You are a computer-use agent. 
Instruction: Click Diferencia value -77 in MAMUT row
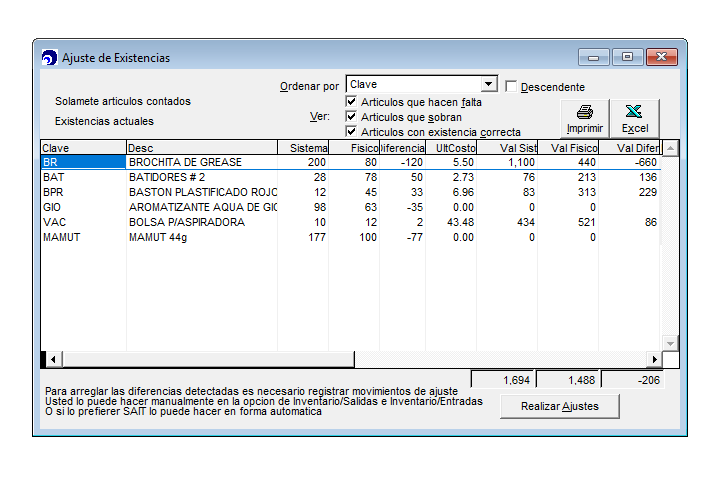pyautogui.click(x=415, y=237)
